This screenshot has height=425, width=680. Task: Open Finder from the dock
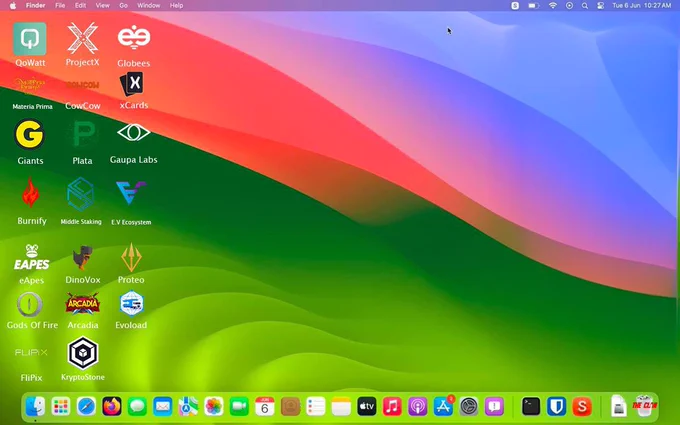pos(35,406)
